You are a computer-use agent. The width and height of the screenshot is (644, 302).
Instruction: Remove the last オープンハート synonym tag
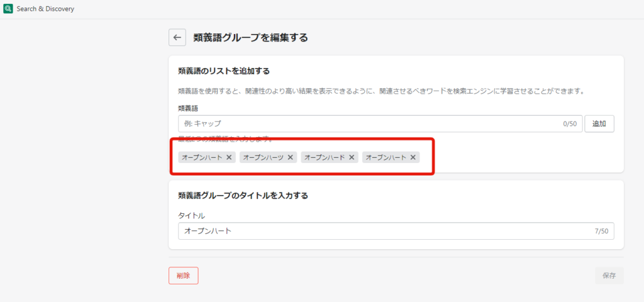click(x=413, y=157)
